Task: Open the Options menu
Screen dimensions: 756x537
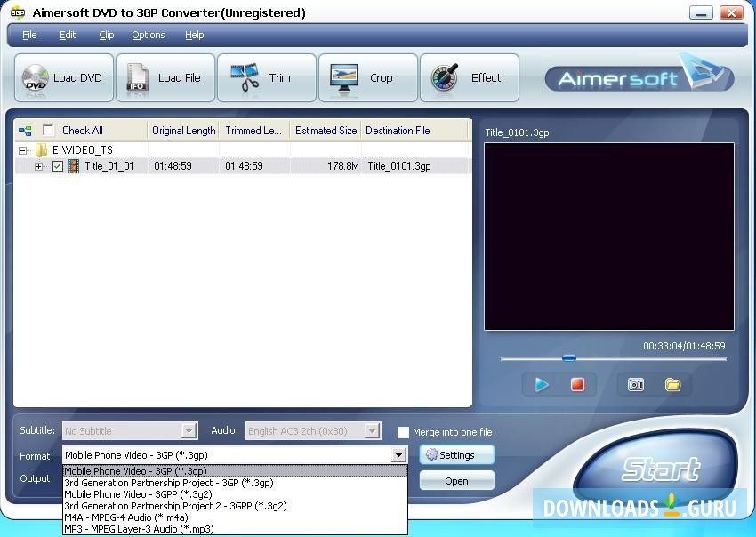Action: click(x=149, y=35)
